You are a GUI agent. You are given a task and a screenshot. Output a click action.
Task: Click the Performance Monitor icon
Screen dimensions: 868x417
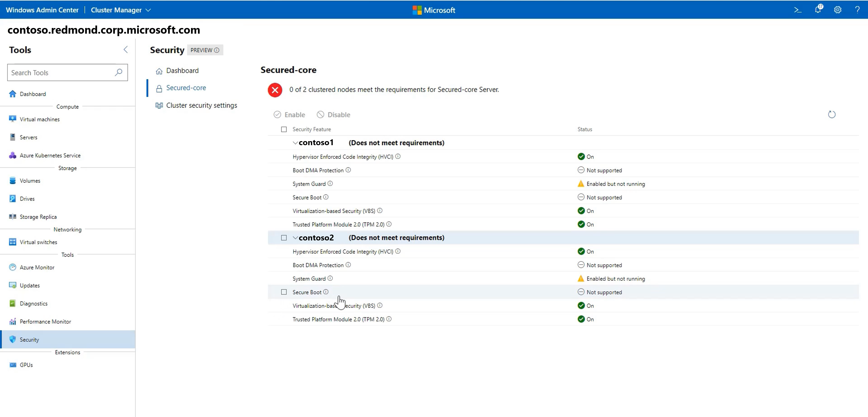coord(12,321)
